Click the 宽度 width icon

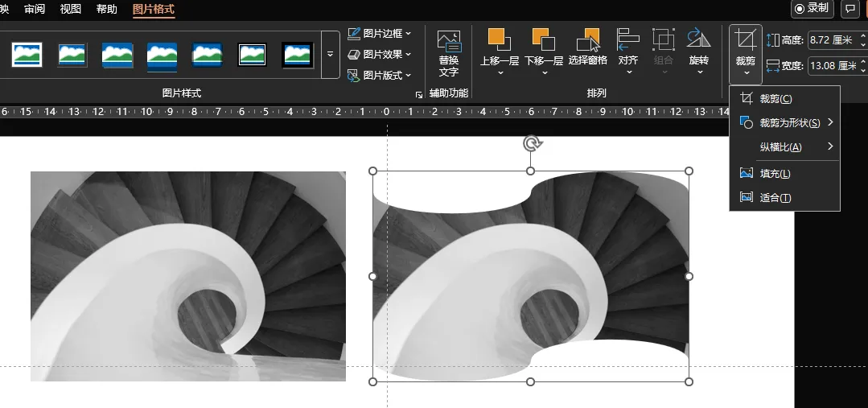coord(773,66)
